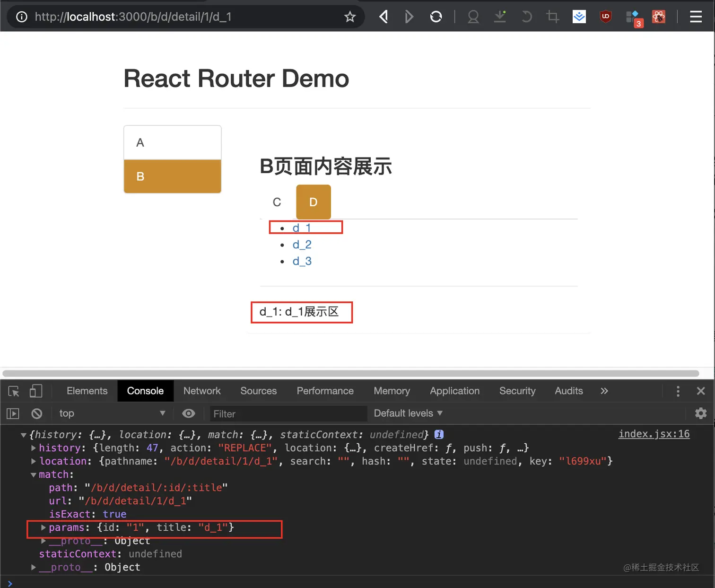The width and height of the screenshot is (715, 588).
Task: Activate the inspect element picker icon
Action: [x=14, y=391]
